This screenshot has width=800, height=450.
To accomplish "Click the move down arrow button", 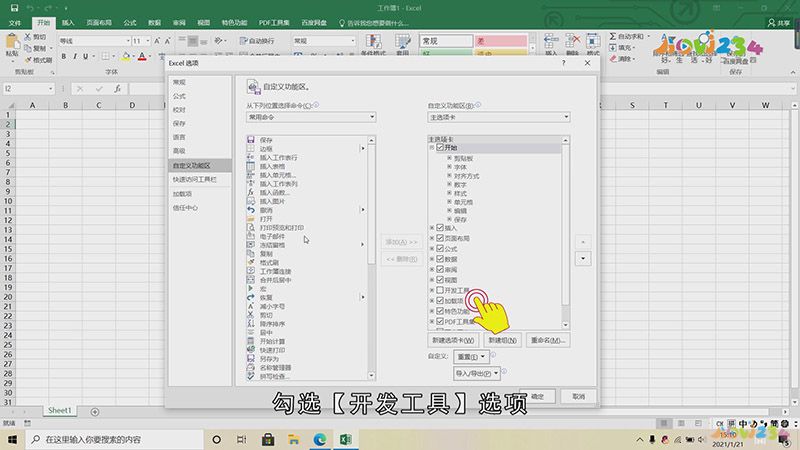I will (583, 259).
